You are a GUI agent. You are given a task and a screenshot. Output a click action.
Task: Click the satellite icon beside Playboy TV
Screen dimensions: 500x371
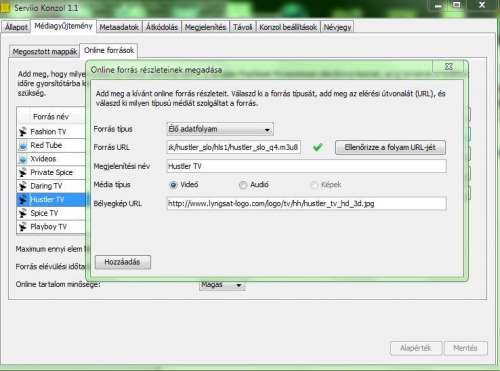pyautogui.click(x=22, y=227)
